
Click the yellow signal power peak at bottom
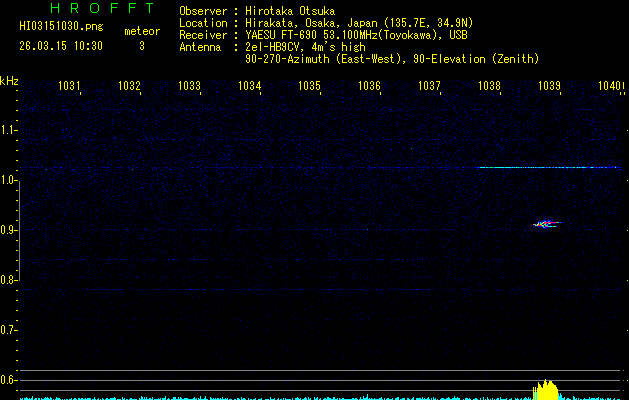(546, 390)
